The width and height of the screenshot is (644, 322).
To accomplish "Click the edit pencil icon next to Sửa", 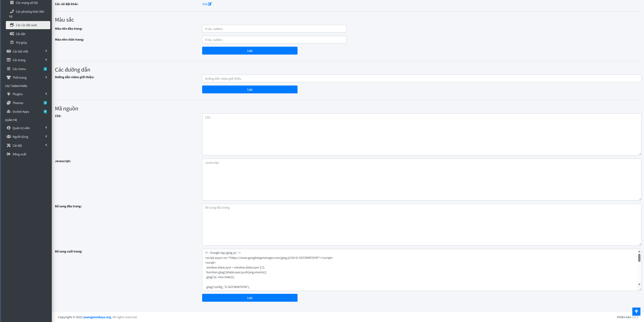I will tap(210, 4).
